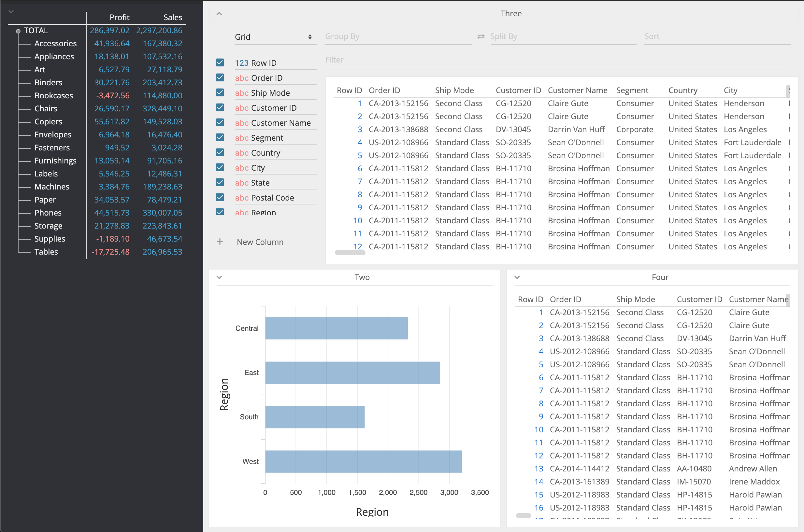Click the 123 type icon for Row ID

pos(241,63)
